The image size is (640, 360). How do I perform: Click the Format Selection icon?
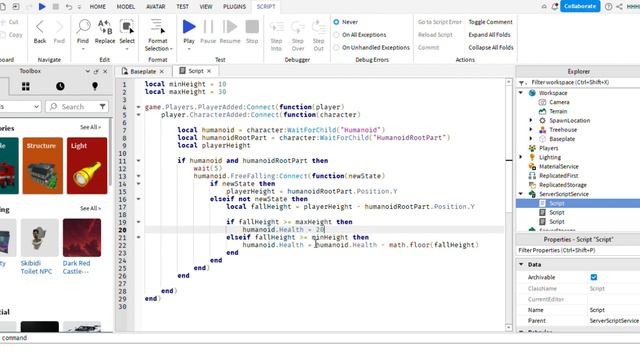[x=157, y=26]
